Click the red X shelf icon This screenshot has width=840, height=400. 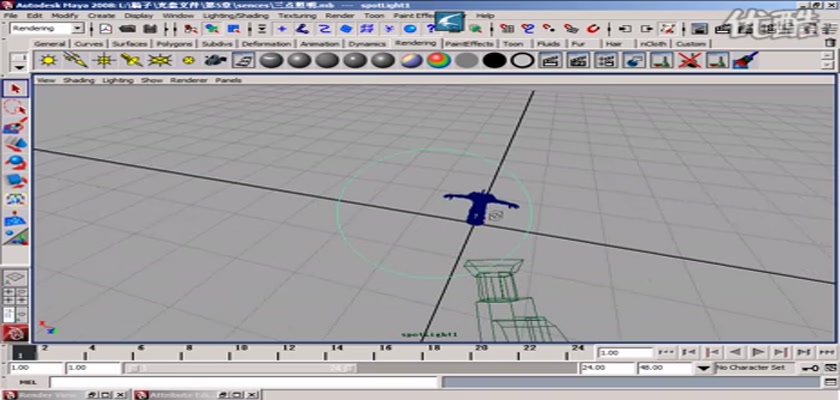690,60
